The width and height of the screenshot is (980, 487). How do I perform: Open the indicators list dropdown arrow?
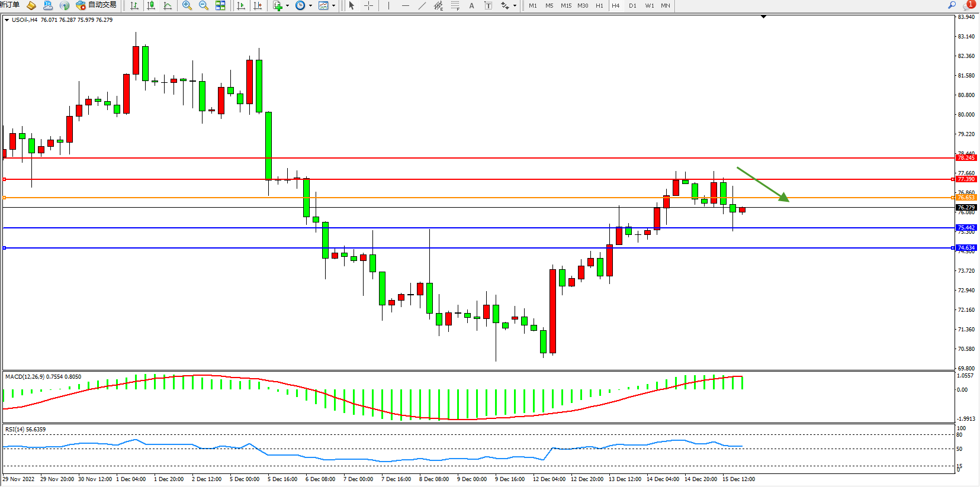pos(287,6)
